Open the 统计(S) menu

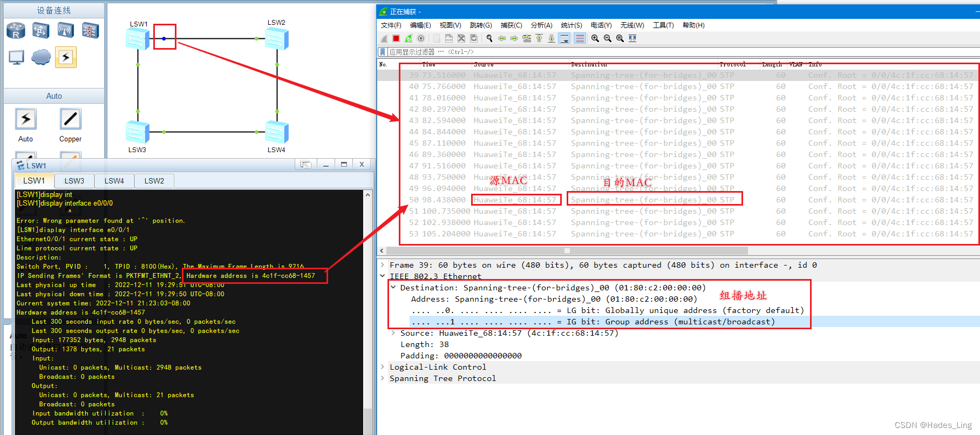coord(571,25)
